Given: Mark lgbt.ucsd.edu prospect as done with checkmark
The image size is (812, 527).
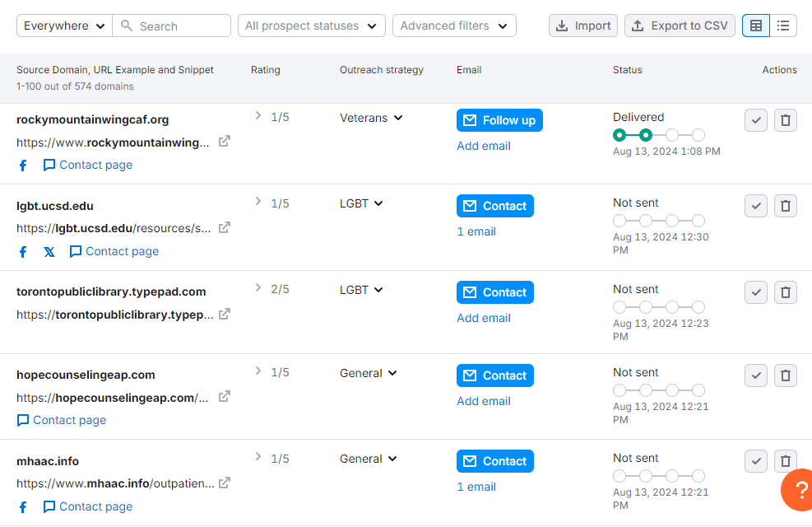Looking at the screenshot, I should coord(755,206).
